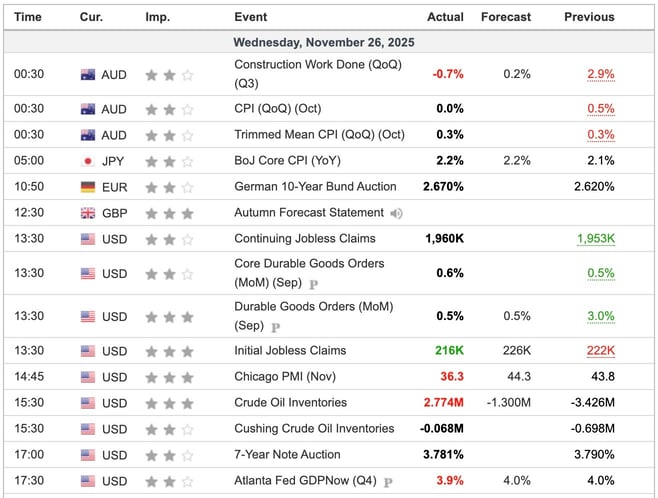Click the Actual column header
The width and height of the screenshot is (658, 498).
coord(445,17)
